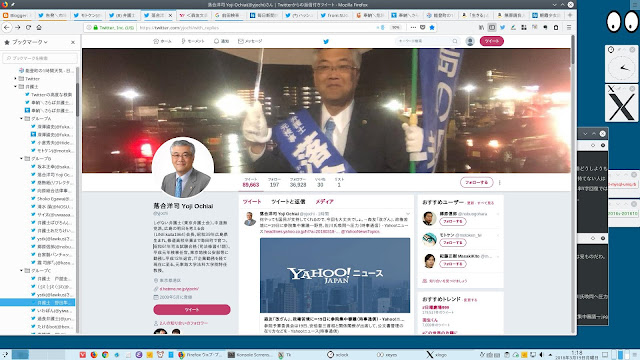Screen dimensions: 640x360
Task: Expand the Twitter bookmark folder
Action: (16, 78)
